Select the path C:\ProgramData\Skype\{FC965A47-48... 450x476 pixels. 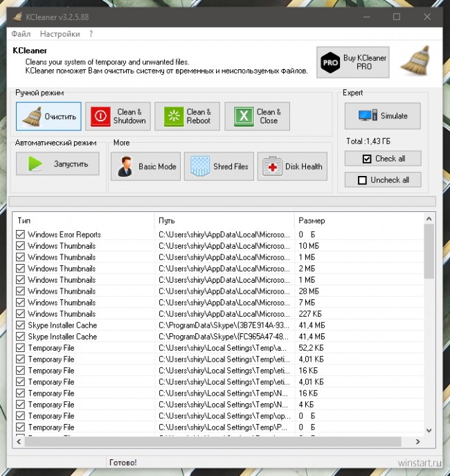[x=224, y=336]
